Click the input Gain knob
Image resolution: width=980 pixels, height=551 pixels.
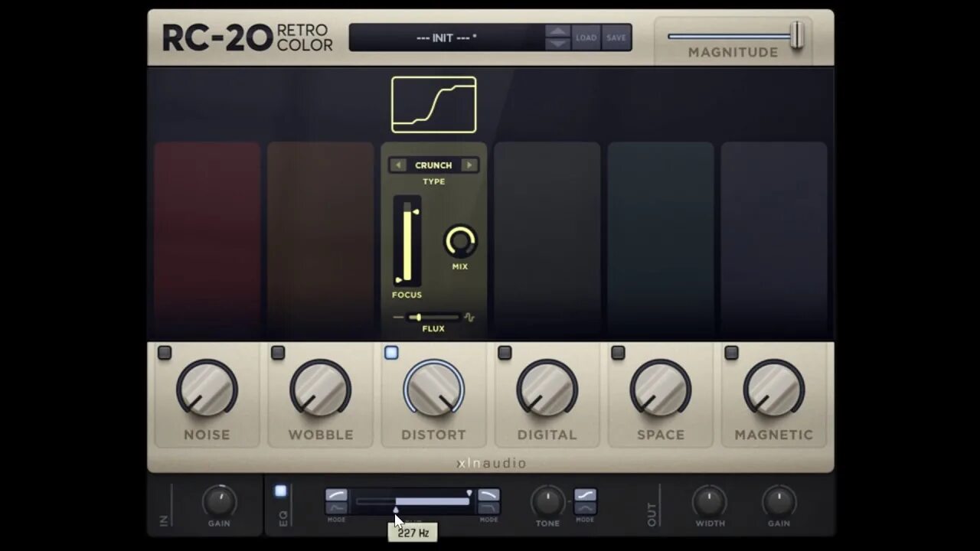coord(219,502)
